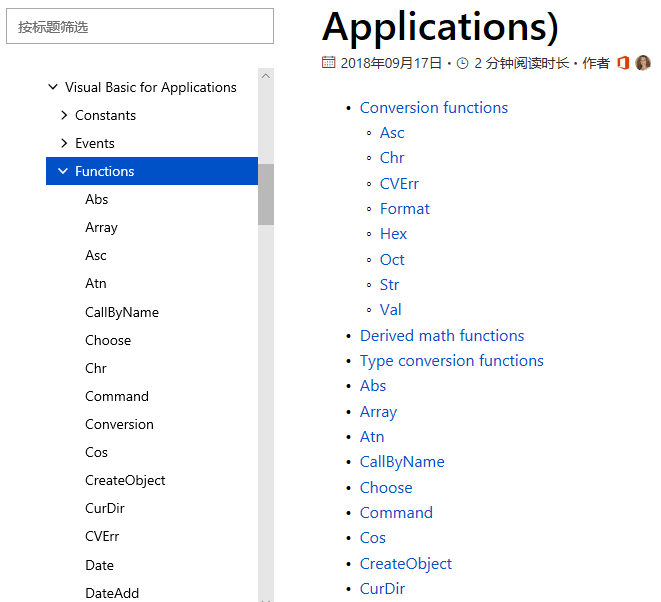The width and height of the screenshot is (661, 602).
Task: Select Asc in the sidebar tree
Action: 96,255
